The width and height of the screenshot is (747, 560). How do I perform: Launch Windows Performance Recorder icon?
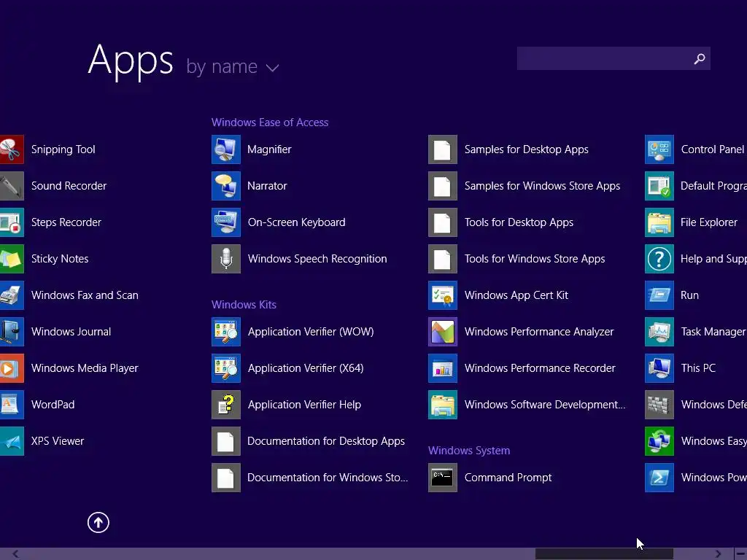pos(443,368)
